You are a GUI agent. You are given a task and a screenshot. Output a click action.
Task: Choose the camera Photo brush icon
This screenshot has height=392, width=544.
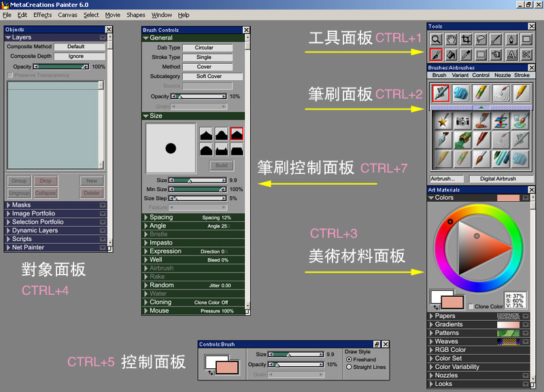click(x=462, y=121)
